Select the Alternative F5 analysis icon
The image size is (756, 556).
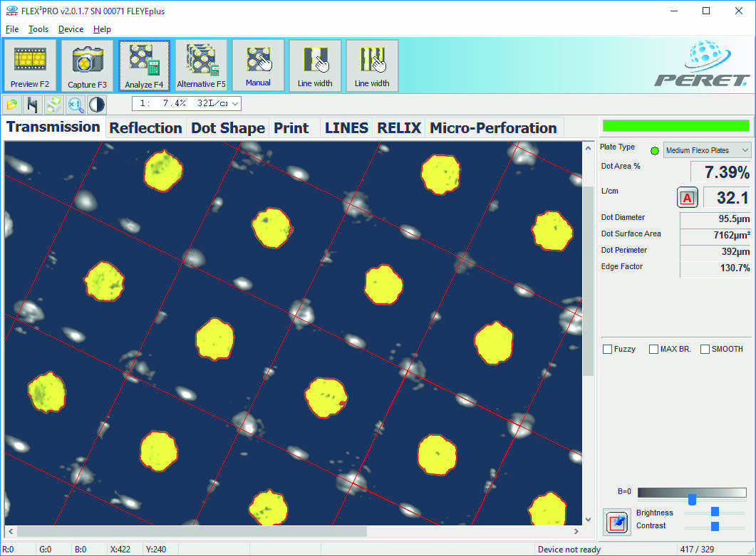click(201, 65)
